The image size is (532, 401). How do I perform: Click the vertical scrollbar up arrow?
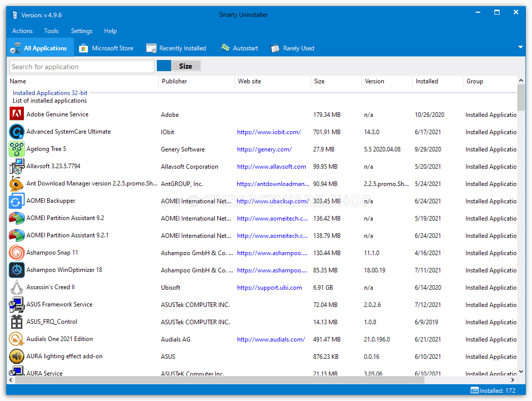pyautogui.click(x=521, y=80)
